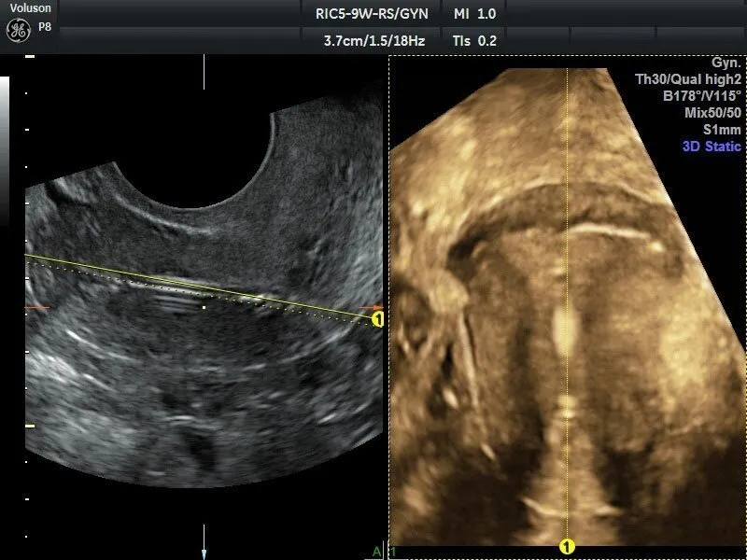This screenshot has height=560, width=747.
Task: Click the MI 1.0 indicator
Action: pos(474,15)
